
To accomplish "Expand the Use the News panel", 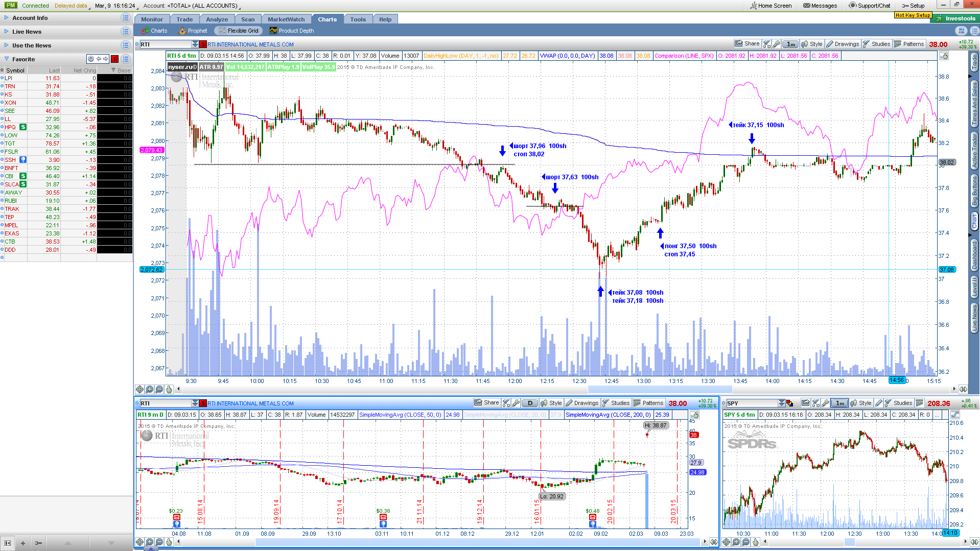I will click(6, 45).
